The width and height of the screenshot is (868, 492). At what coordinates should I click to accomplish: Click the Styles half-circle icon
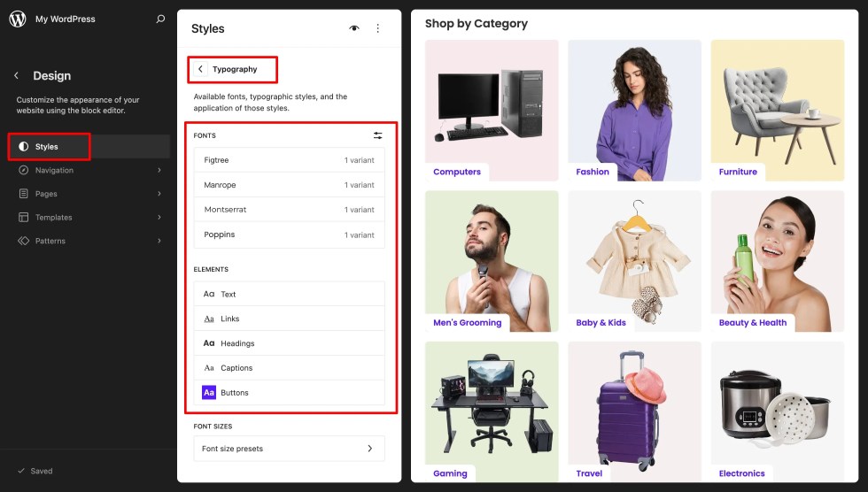pyautogui.click(x=23, y=147)
